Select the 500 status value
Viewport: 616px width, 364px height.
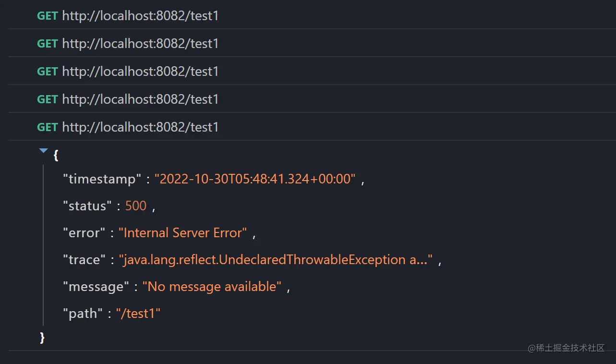click(x=136, y=206)
